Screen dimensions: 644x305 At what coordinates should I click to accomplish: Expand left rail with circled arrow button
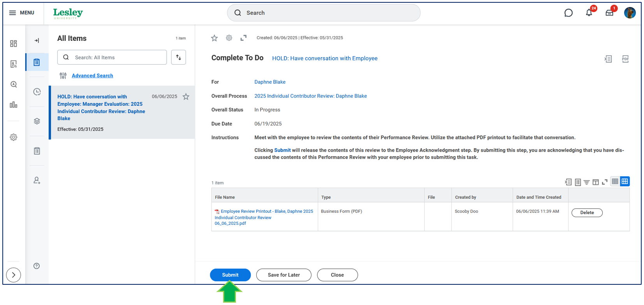coord(14,275)
